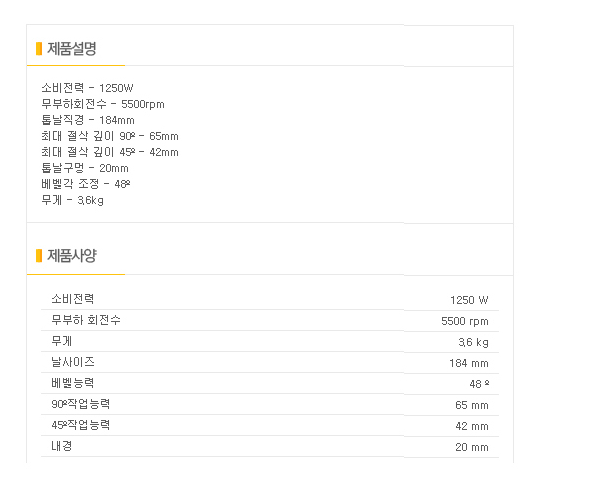607x481 pixels.
Task: Click the 제품설명 section heading
Action: coord(72,49)
